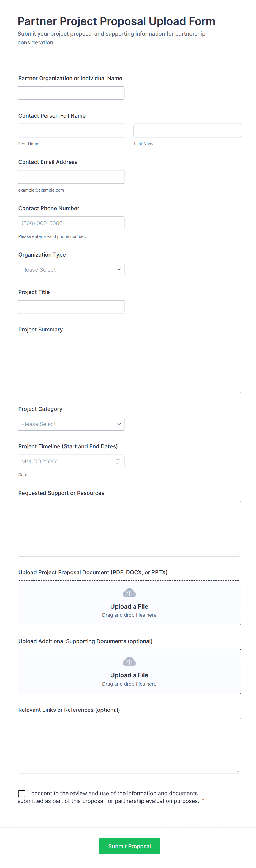Viewport: 256px width, 868px height.
Task: Click the Contact Email Address field
Action: point(71,177)
